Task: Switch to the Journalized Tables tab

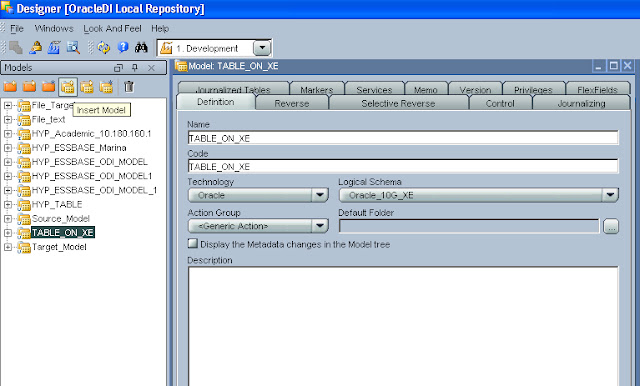Action: click(x=233, y=89)
